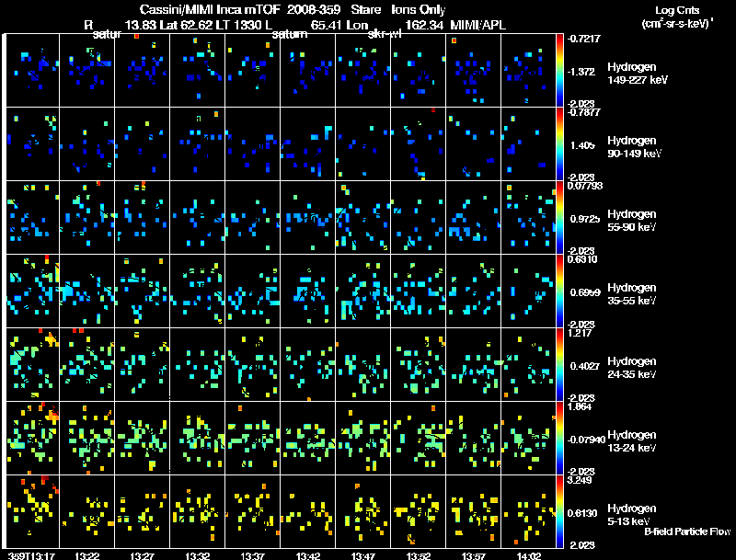Open the 149-227 keV panel at 13:57
736x560 pixels.
coord(474,71)
